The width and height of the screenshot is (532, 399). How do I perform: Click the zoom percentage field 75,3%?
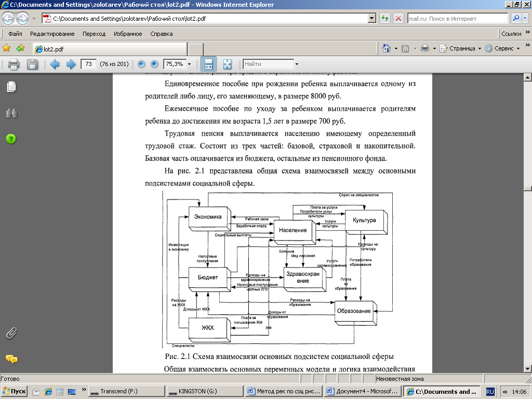point(175,64)
